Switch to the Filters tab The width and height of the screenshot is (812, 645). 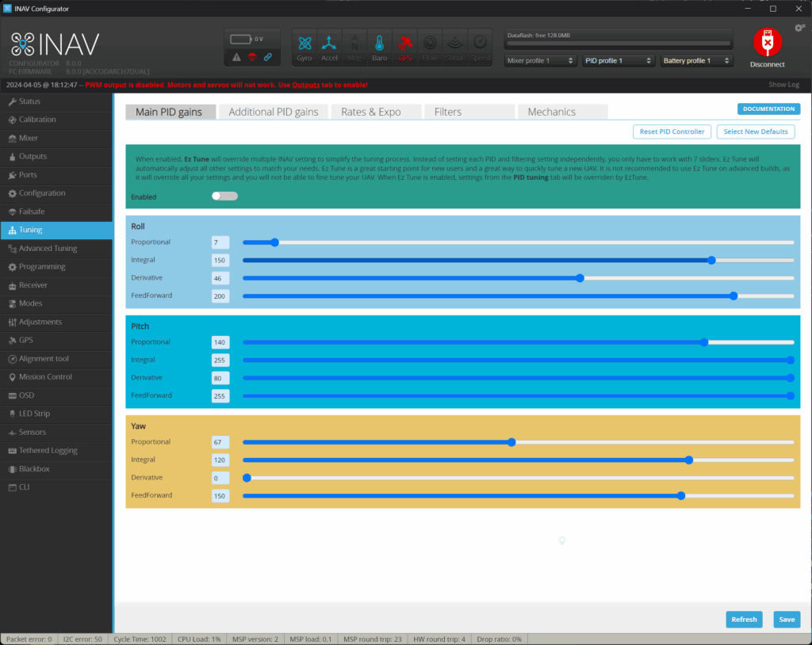coord(469,112)
